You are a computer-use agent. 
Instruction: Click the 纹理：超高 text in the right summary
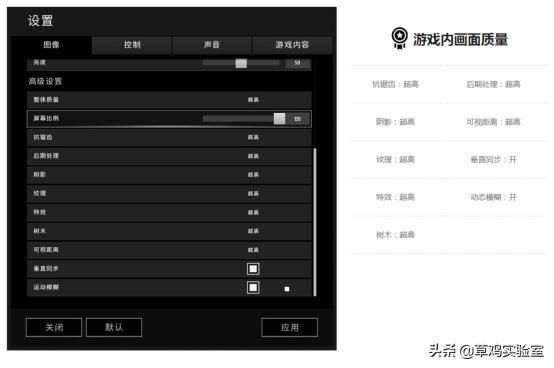click(395, 160)
